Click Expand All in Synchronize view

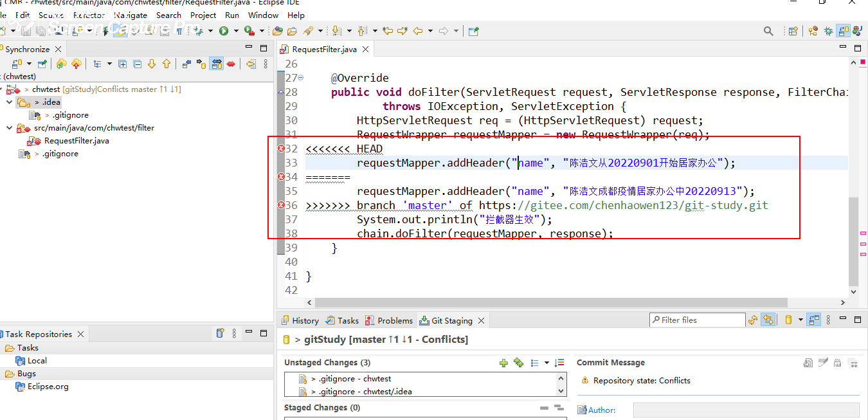tap(123, 64)
